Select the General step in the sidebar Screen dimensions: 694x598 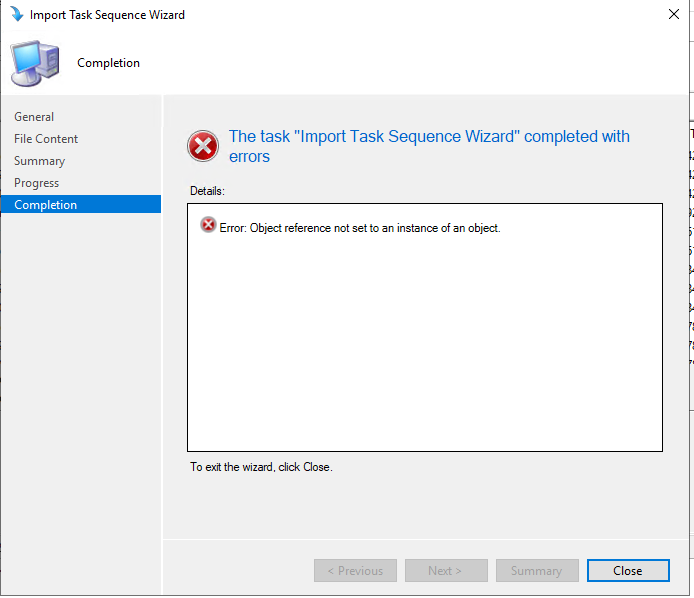coord(34,117)
